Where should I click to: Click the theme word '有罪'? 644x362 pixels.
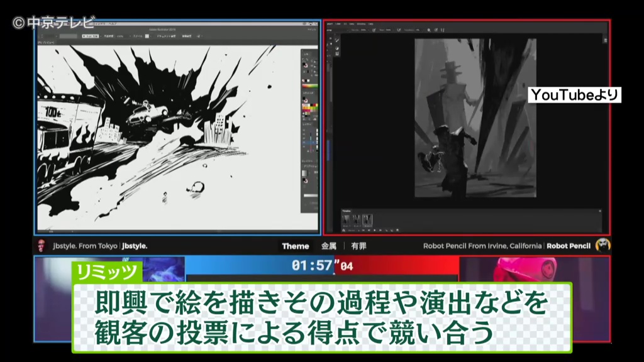(x=358, y=246)
